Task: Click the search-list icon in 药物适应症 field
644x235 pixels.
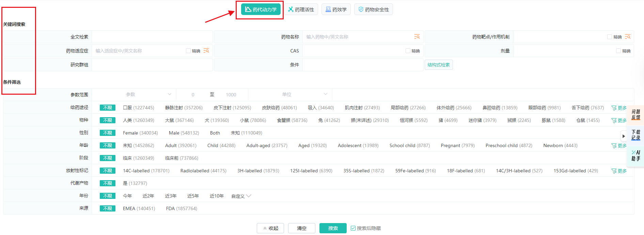Action: point(206,51)
